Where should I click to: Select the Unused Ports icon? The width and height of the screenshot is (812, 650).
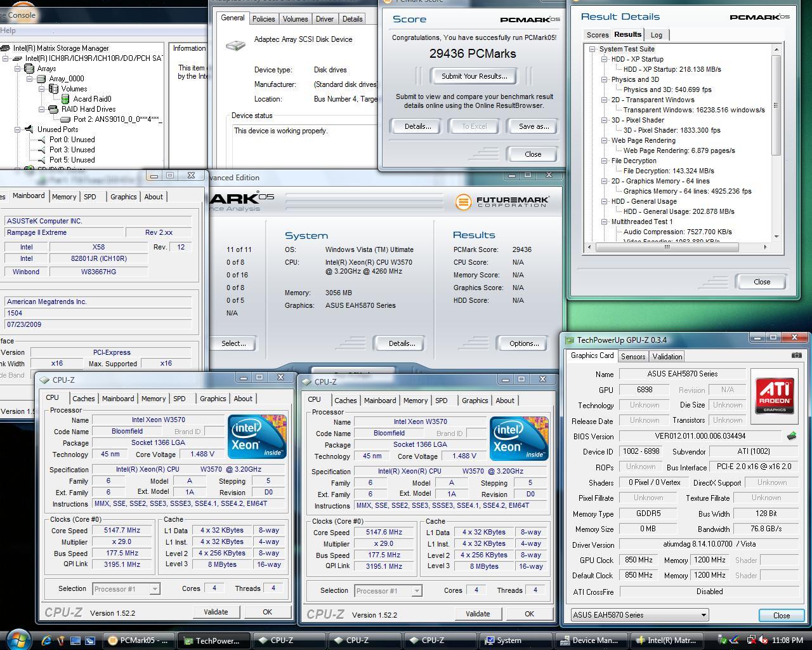29,129
